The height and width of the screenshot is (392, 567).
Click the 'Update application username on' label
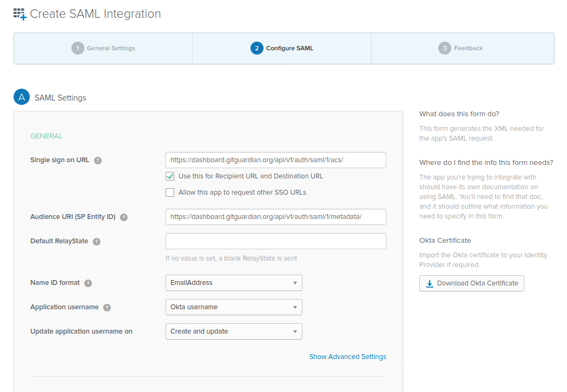point(81,331)
